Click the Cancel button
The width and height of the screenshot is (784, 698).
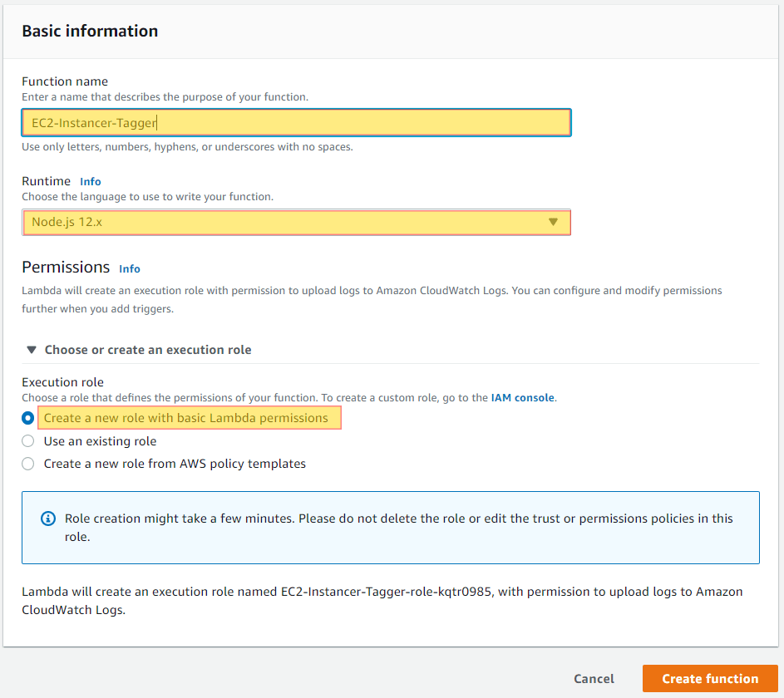(594, 679)
